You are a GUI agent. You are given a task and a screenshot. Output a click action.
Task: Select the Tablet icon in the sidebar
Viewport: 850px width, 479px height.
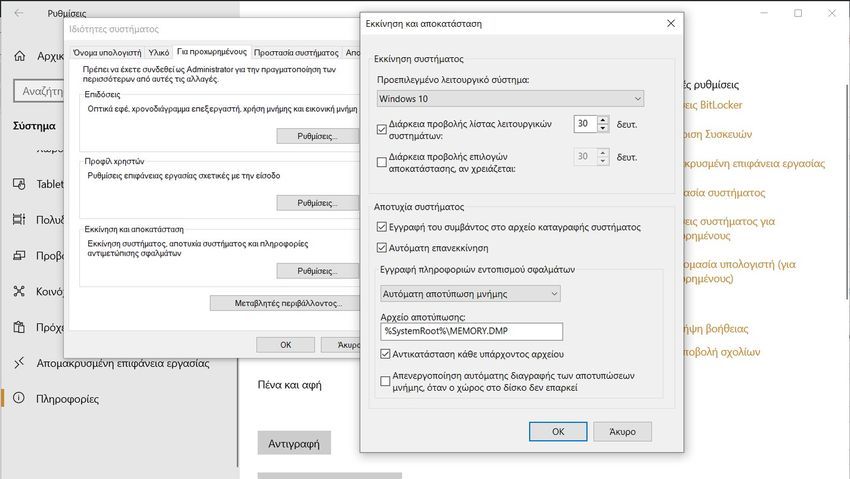tap(20, 183)
